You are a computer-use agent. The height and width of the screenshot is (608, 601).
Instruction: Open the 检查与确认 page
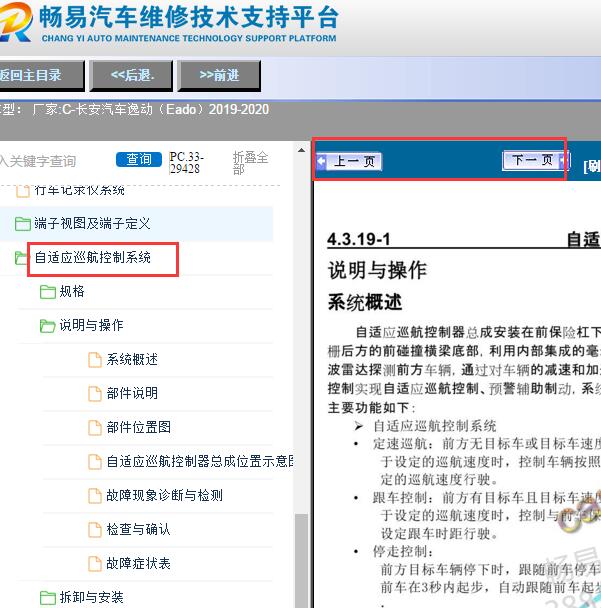pos(138,529)
